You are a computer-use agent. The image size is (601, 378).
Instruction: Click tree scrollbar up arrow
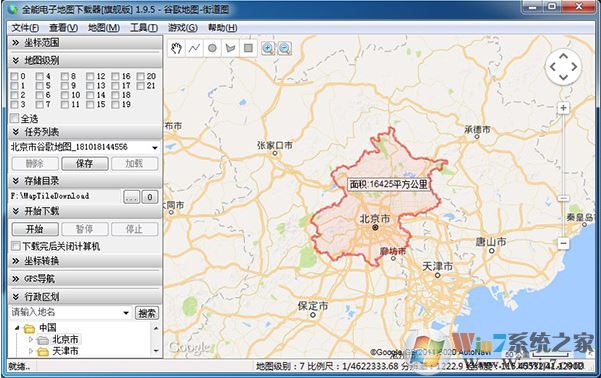point(156,328)
